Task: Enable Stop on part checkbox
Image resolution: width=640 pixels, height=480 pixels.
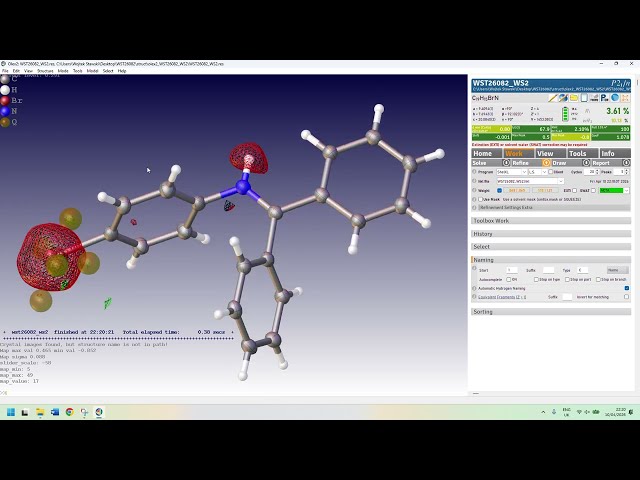Action: pos(567,280)
